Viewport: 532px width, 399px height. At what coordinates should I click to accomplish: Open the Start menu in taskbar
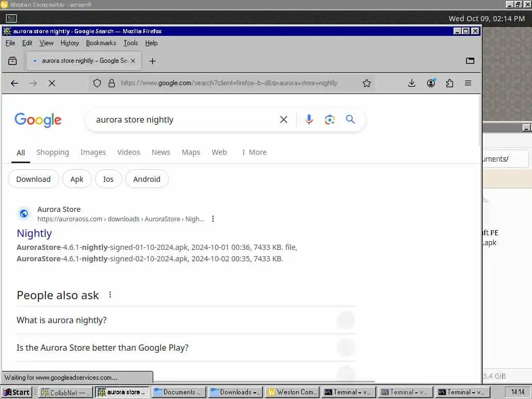pyautogui.click(x=16, y=393)
